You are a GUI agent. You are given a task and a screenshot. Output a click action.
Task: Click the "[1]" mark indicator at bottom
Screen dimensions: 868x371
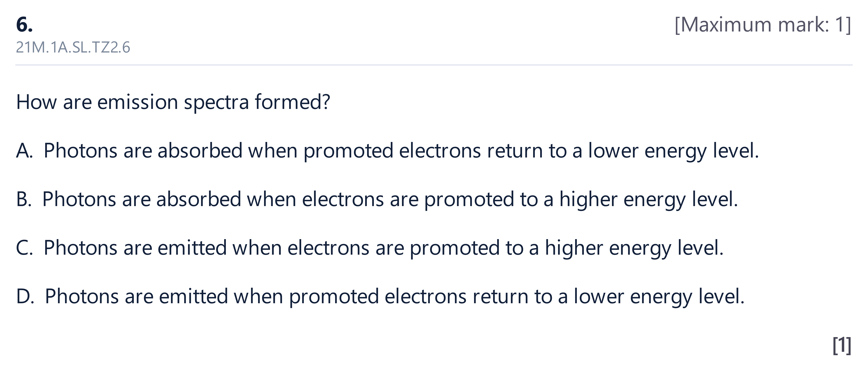(x=842, y=345)
